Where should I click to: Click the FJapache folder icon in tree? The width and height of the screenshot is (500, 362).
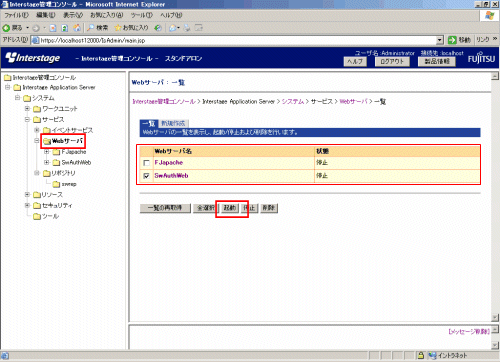coord(56,152)
